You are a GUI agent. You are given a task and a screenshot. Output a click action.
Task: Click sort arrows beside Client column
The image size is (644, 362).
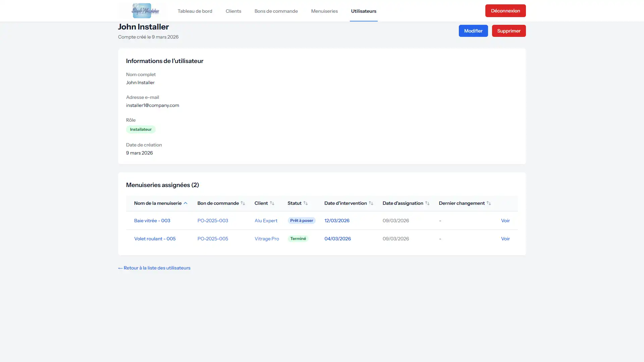click(x=272, y=203)
